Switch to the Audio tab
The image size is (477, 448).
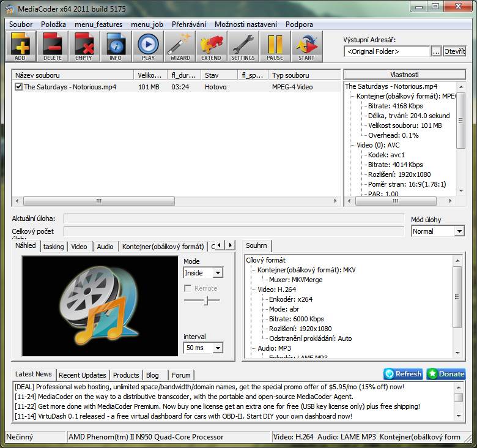(x=105, y=247)
